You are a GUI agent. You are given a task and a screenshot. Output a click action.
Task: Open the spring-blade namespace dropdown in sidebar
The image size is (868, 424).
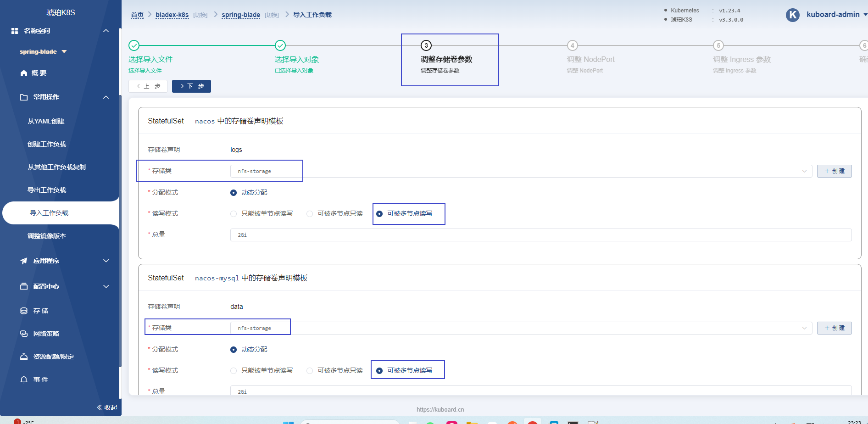[x=43, y=52]
